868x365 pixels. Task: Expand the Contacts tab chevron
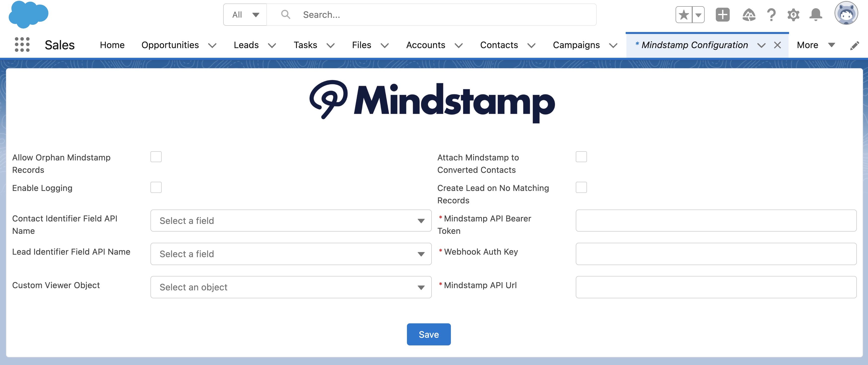click(531, 45)
